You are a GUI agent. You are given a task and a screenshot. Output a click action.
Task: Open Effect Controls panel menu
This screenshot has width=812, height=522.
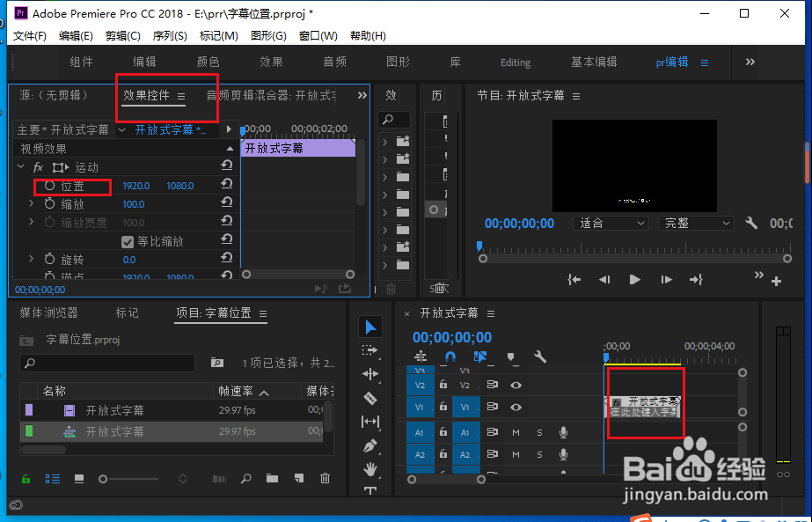pos(180,96)
